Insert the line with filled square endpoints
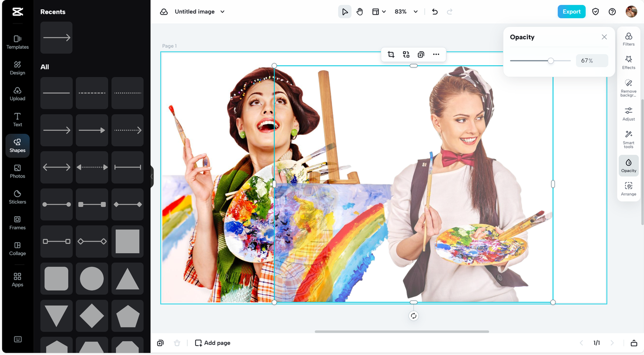 coord(92,205)
